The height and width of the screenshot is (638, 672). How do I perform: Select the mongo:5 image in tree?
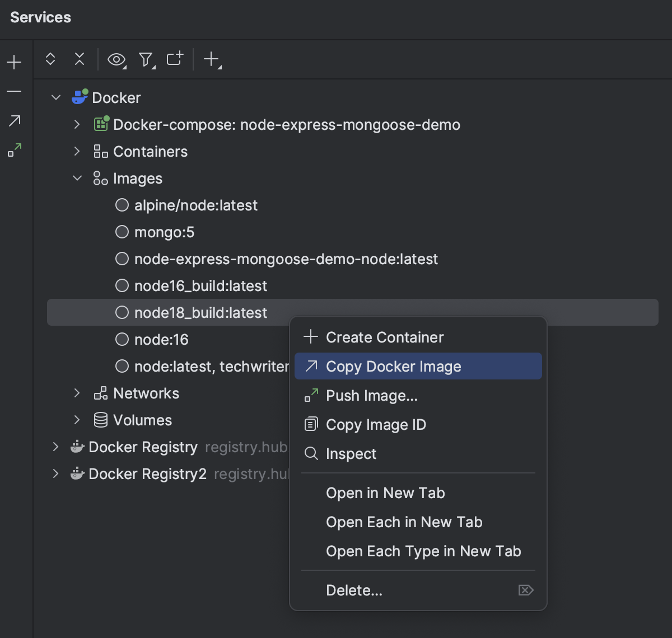(x=164, y=232)
